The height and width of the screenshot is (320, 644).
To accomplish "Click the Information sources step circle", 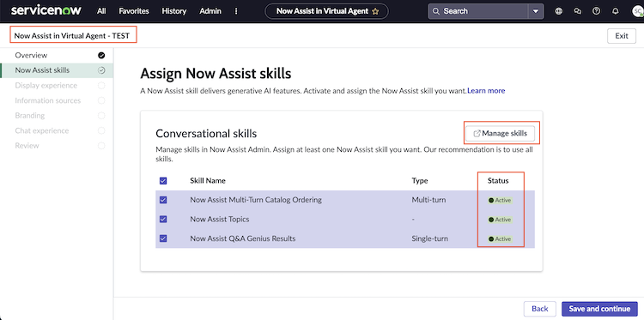I will [x=101, y=100].
